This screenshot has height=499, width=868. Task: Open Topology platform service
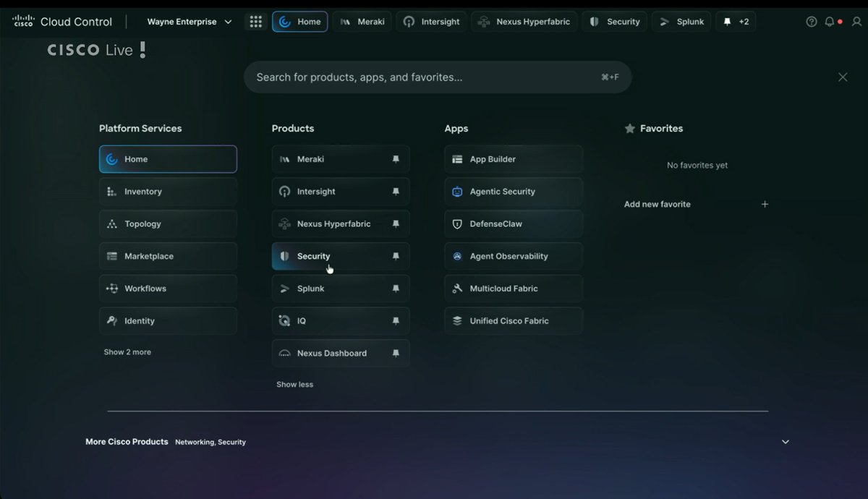168,224
